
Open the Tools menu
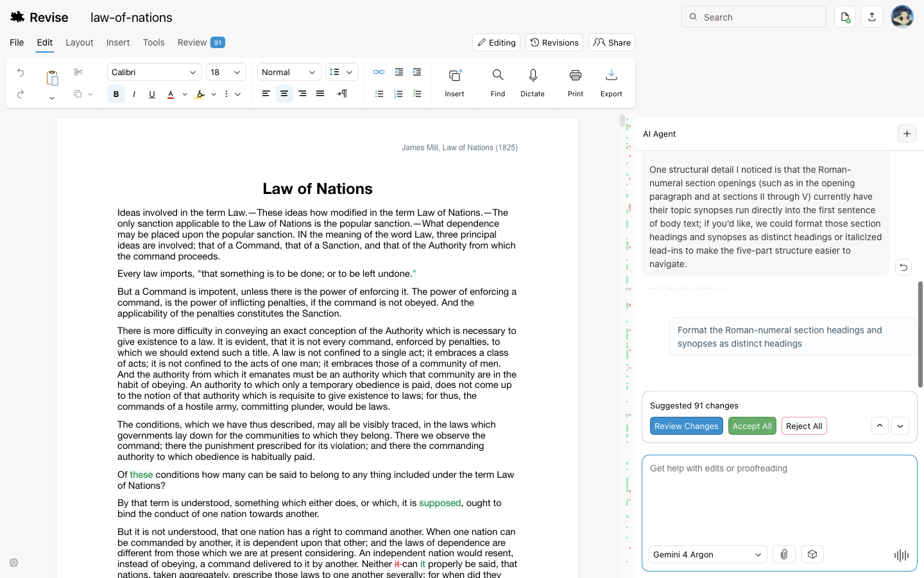(154, 42)
